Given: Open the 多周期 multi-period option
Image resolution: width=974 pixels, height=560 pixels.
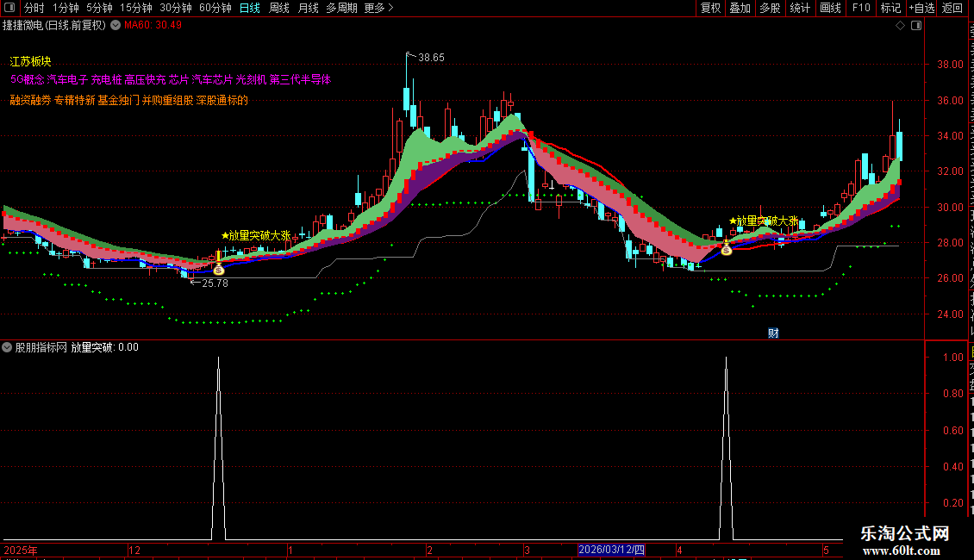Looking at the screenshot, I should coord(341,8).
